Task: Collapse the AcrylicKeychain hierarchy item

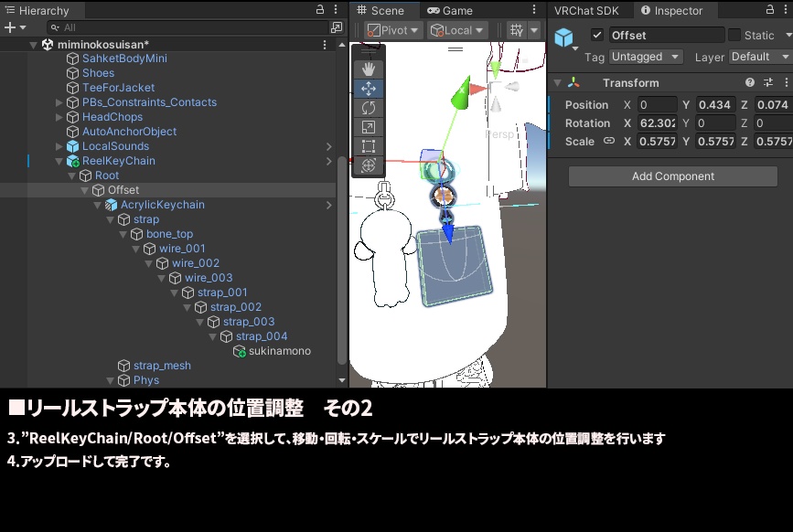Action: point(96,204)
